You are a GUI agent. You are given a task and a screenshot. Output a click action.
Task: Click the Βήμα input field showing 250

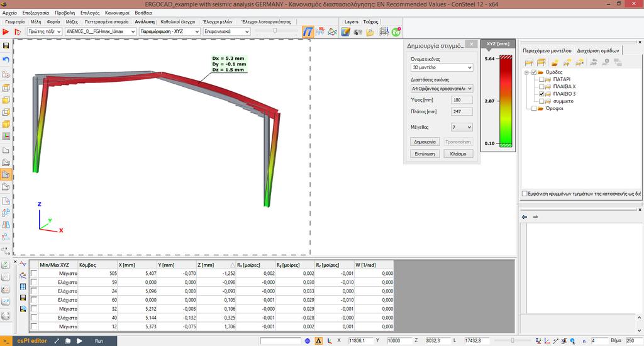(x=633, y=341)
